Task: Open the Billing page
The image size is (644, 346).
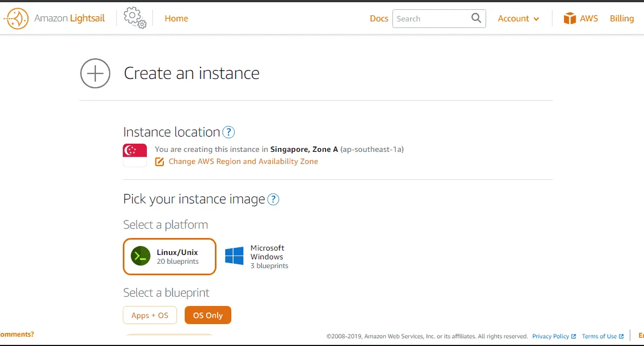Action: point(622,19)
